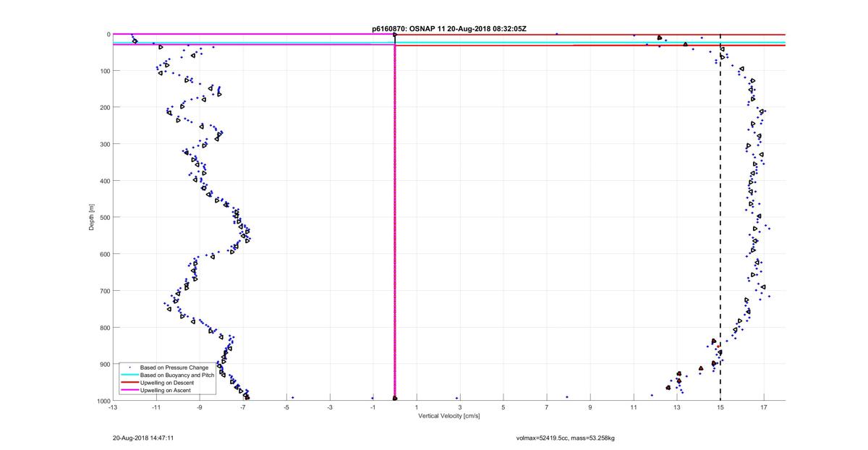This screenshot has height=450, width=868.
Task: Click y-axis tick label '800'
Action: click(x=105, y=327)
